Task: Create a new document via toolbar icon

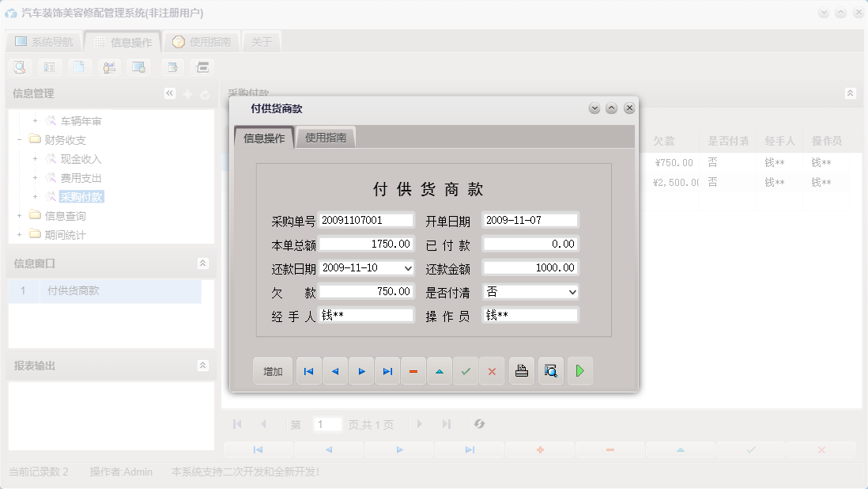Action: coord(79,67)
